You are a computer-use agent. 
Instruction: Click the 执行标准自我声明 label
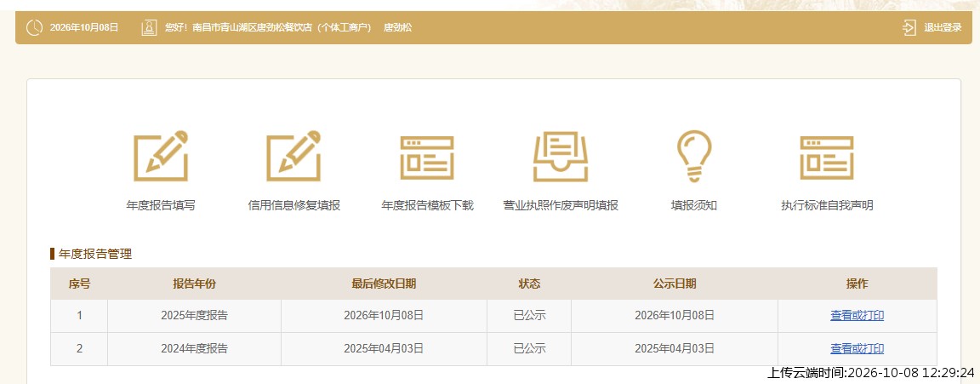click(827, 205)
